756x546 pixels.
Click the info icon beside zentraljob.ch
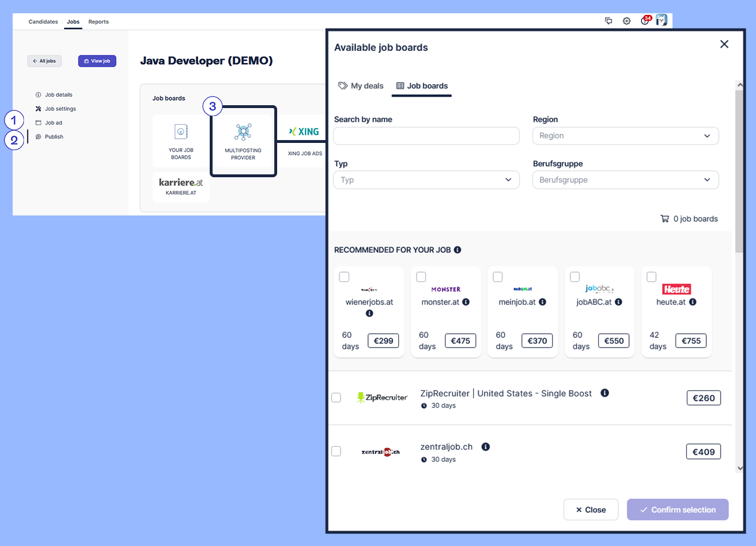point(485,447)
